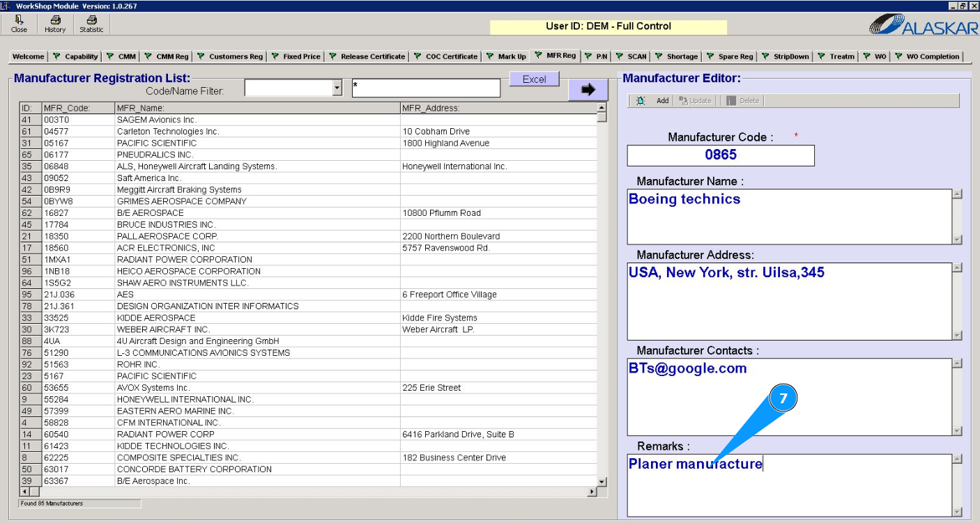Select the Saft America Inc. row

(x=308, y=178)
